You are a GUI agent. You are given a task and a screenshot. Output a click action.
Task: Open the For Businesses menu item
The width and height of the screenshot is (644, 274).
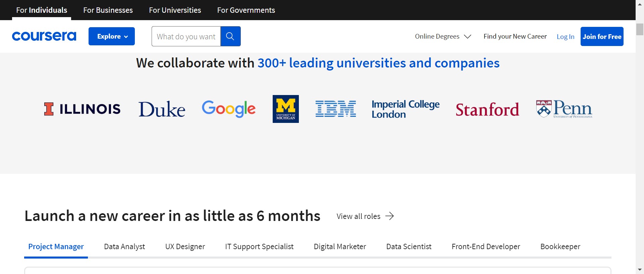pos(108,10)
